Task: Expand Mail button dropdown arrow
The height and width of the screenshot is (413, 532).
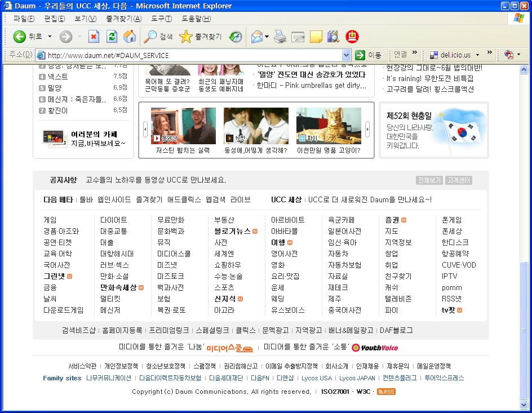Action: [x=267, y=37]
